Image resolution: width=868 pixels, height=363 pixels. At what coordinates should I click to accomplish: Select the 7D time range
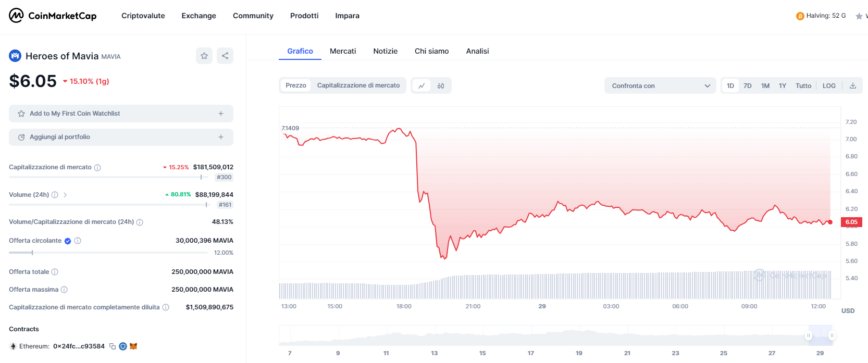coord(748,86)
